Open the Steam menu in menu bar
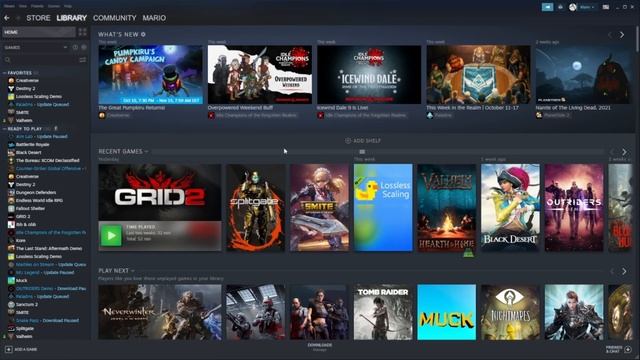640x360 pixels. coord(9,6)
